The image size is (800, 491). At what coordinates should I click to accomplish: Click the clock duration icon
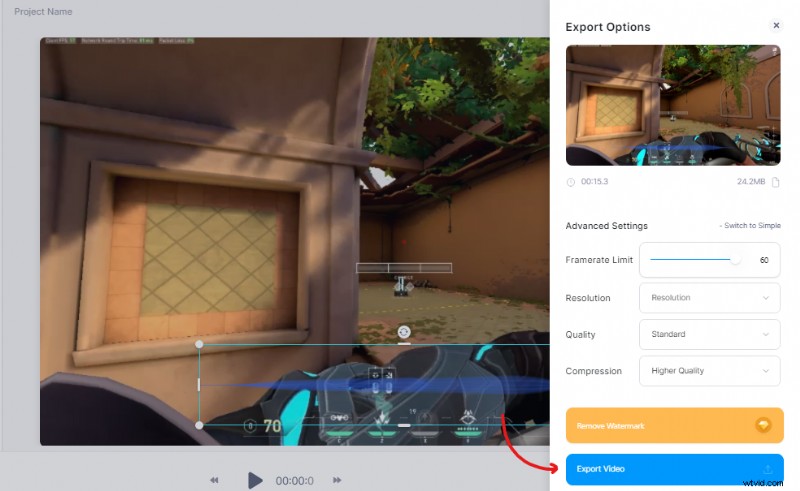(570, 182)
